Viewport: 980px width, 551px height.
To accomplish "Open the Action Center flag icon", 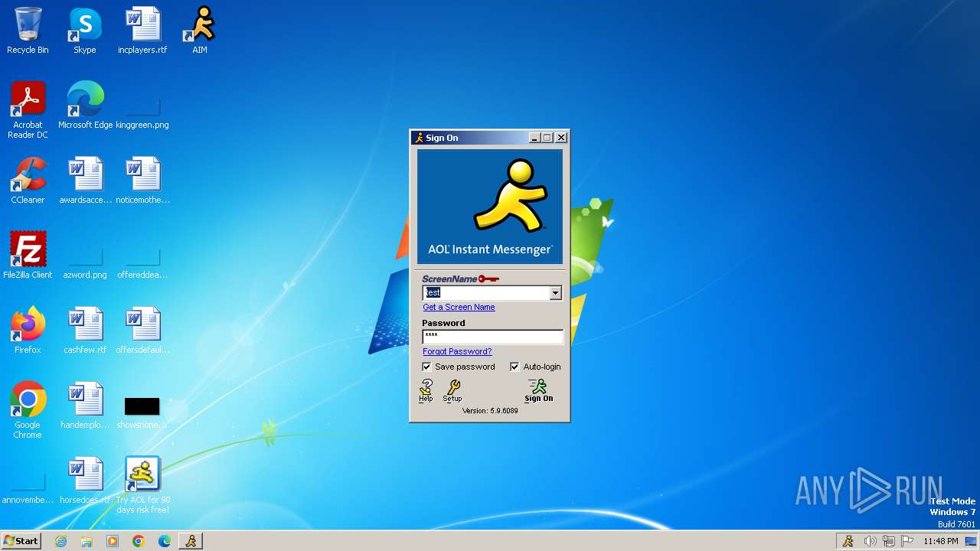I will [x=907, y=541].
